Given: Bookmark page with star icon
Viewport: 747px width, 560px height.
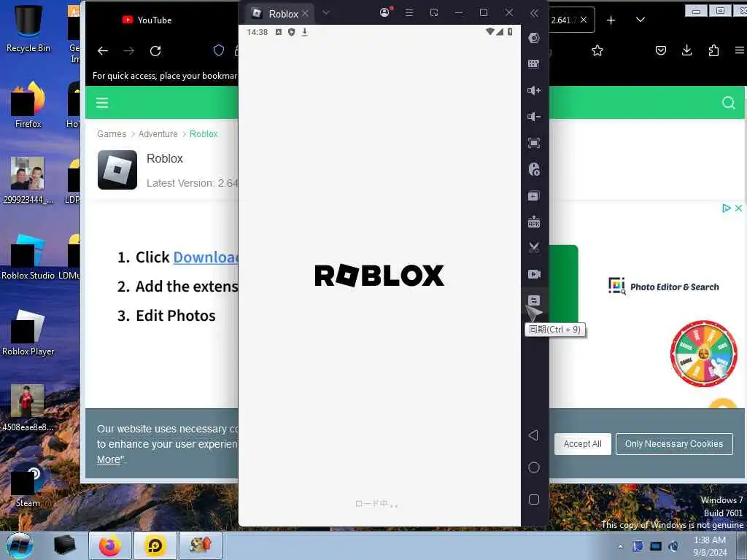Looking at the screenshot, I should 597,50.
